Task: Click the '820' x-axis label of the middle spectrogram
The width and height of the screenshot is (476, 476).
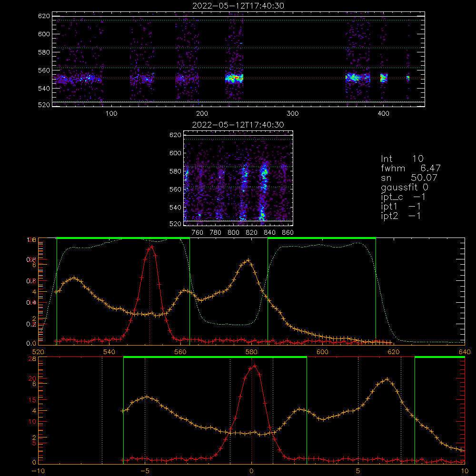Action: coord(252,233)
